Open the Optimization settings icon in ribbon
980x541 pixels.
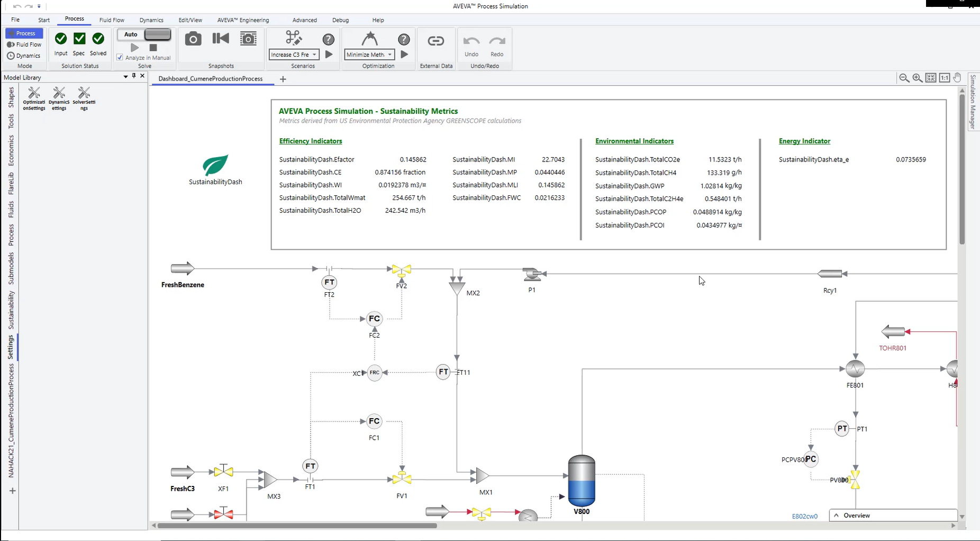[369, 39]
